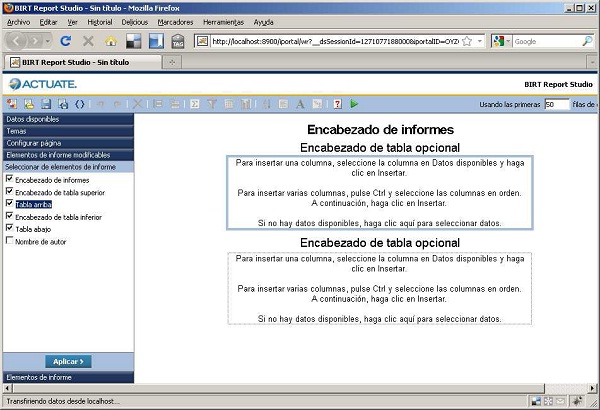Run the report with green play icon

354,104
